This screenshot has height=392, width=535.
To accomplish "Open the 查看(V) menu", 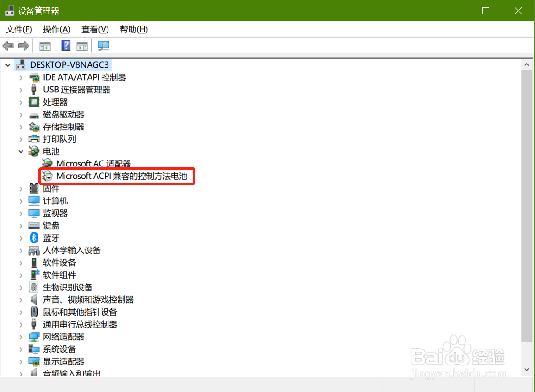I will coord(95,29).
